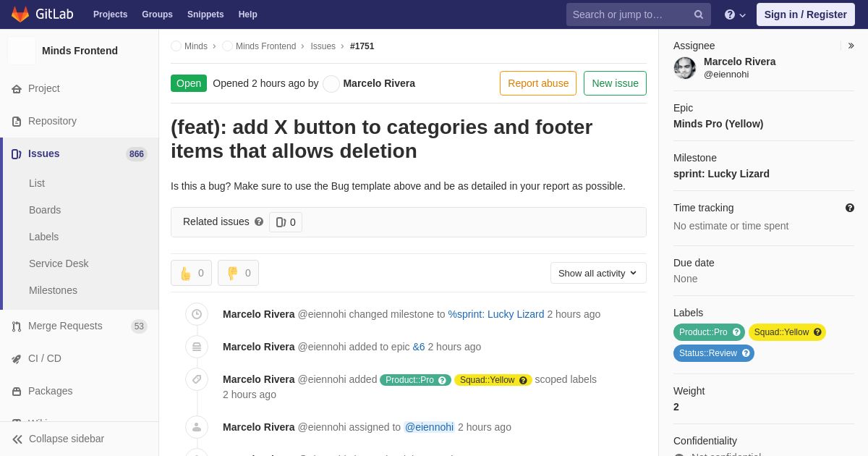Open the help question-mark menu
This screenshot has width=868, height=456.
click(735, 14)
